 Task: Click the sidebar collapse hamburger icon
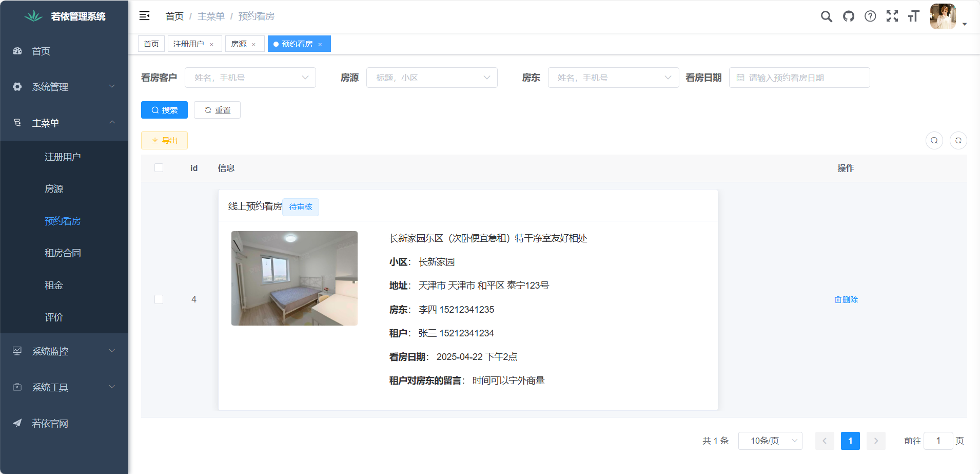click(144, 16)
